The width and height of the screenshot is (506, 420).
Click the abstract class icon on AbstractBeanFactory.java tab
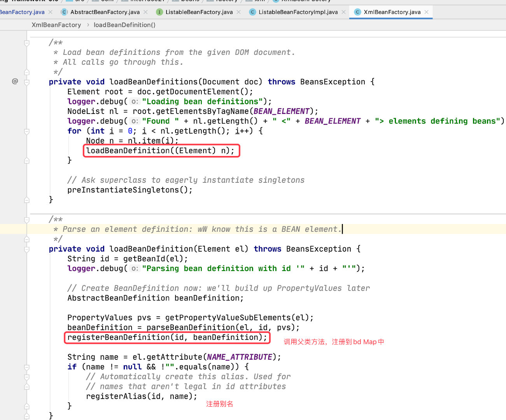click(65, 12)
